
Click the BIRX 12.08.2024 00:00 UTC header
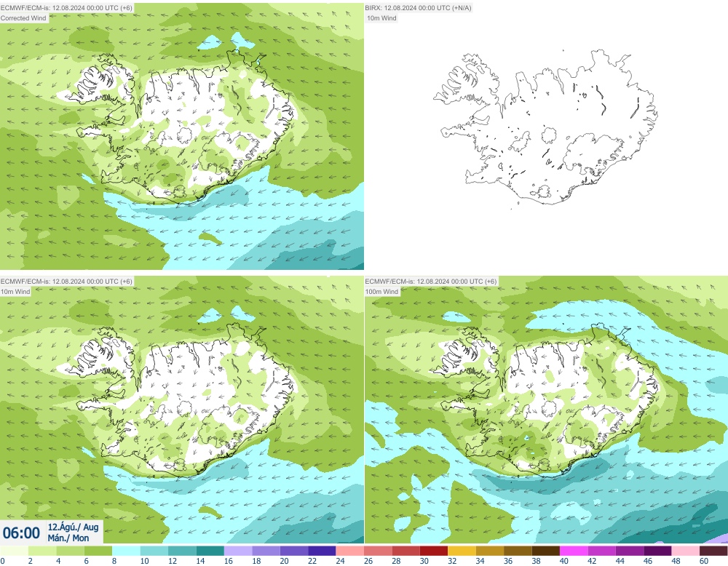[419, 8]
